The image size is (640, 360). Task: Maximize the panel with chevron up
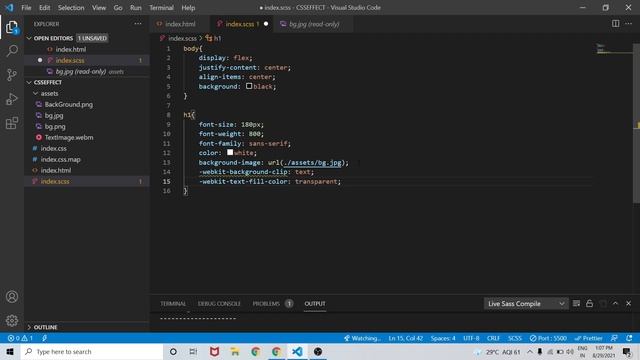point(616,304)
